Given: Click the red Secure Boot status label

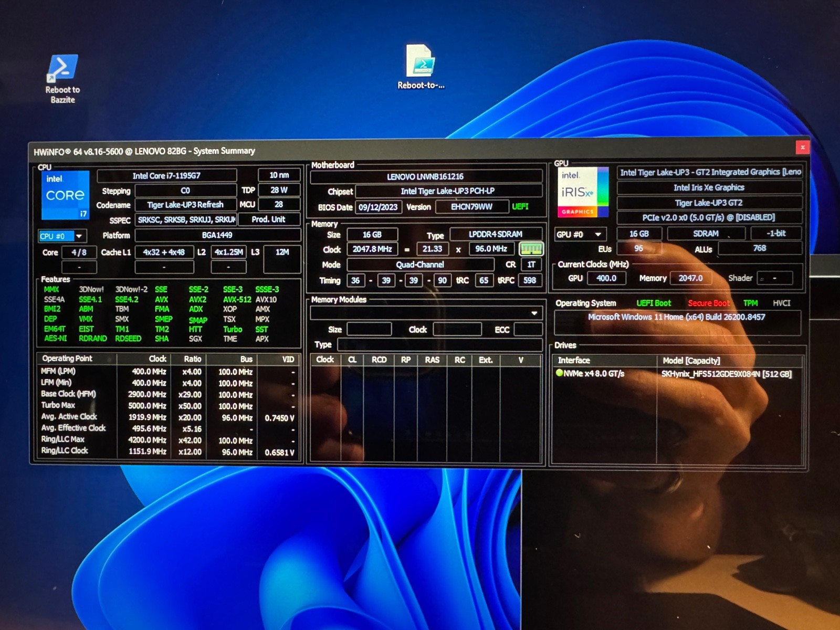Looking at the screenshot, I should (x=709, y=303).
